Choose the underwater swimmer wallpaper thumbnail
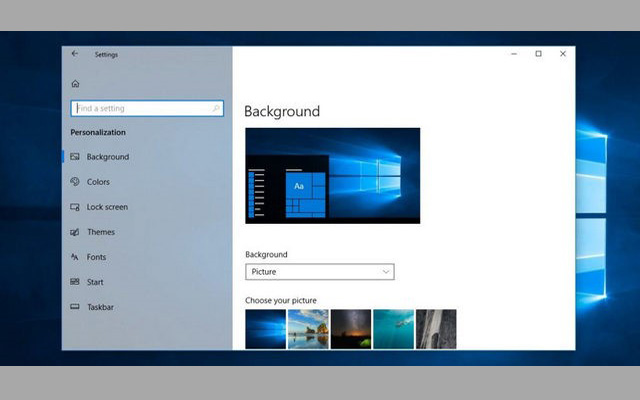 (393, 328)
